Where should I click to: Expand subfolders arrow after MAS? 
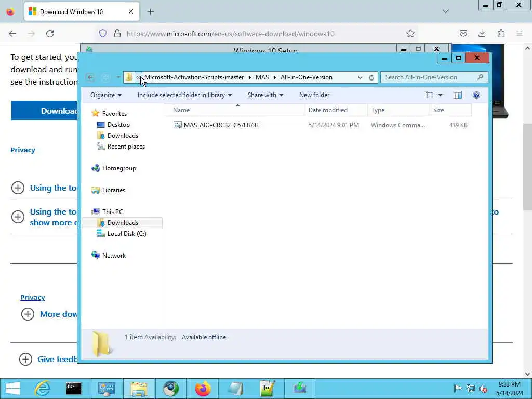coord(274,78)
